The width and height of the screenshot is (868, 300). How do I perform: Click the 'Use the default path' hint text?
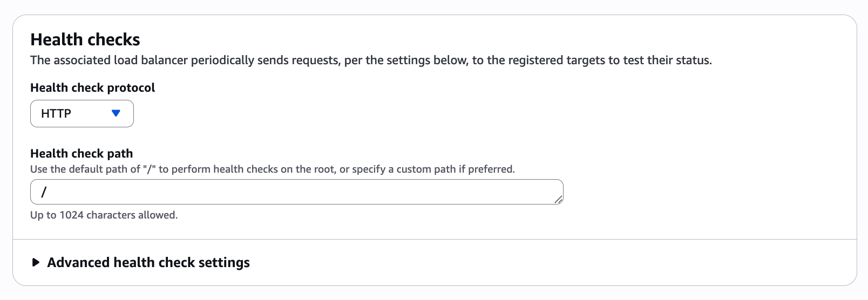(x=272, y=169)
